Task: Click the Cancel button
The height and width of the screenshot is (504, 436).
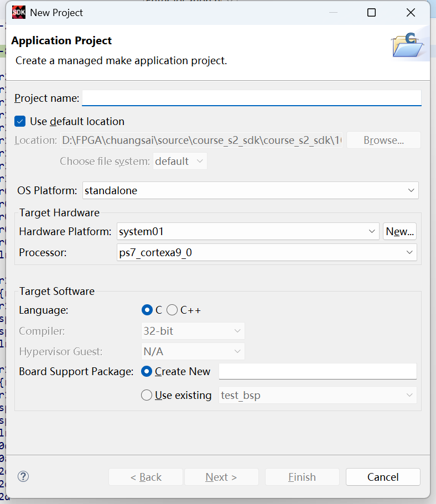Action: click(383, 477)
